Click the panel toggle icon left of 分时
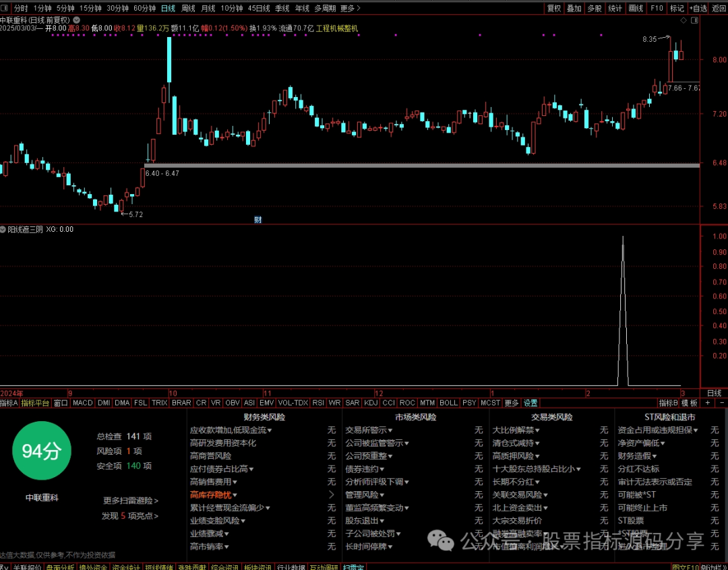728x570 pixels. pyautogui.click(x=5, y=8)
